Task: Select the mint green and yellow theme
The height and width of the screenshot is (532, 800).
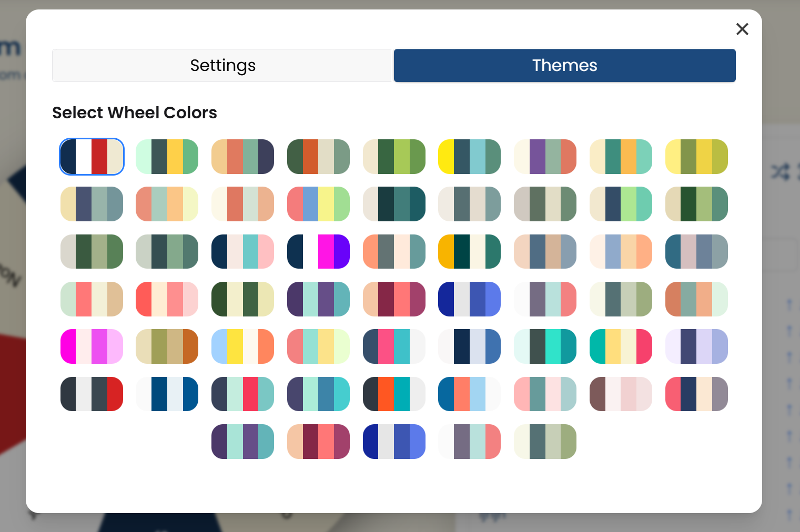Action: click(167, 156)
